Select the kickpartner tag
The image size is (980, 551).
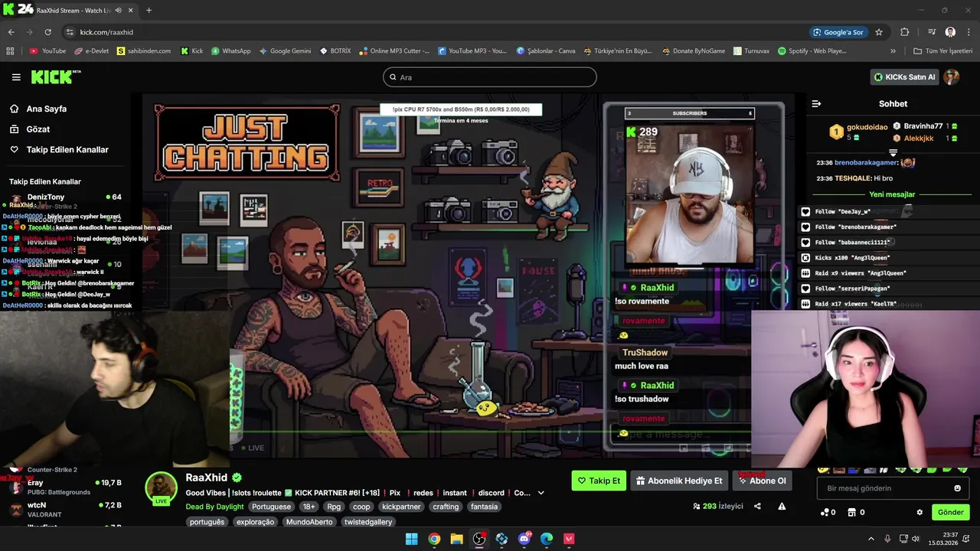401,507
